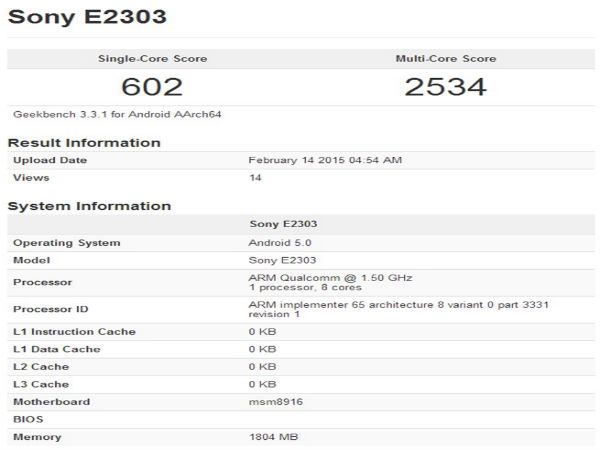Select the L3 Cache label
The height and width of the screenshot is (450, 600).
tap(41, 384)
